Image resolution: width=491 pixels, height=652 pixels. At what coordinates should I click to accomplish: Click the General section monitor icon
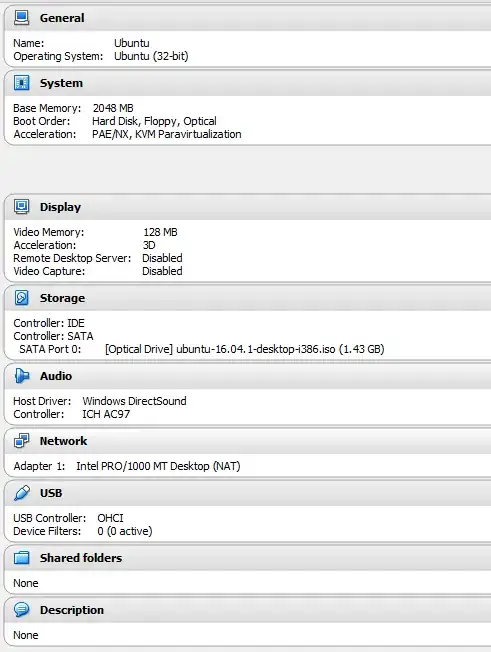tap(22, 18)
